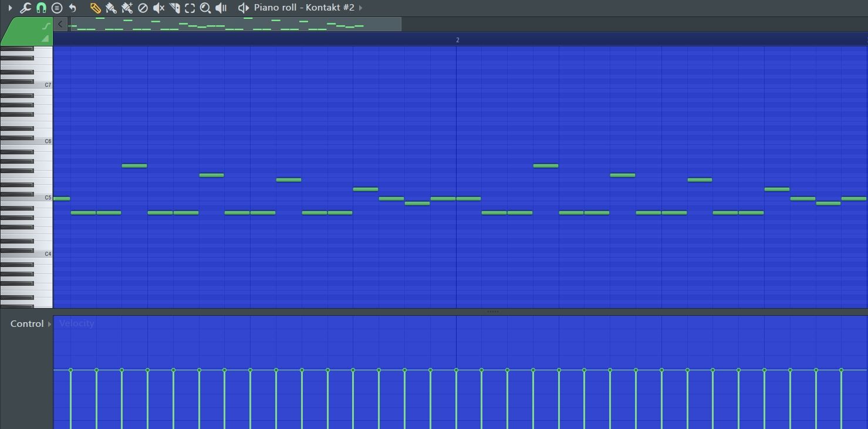Select the Slice tool

pyautogui.click(x=174, y=8)
